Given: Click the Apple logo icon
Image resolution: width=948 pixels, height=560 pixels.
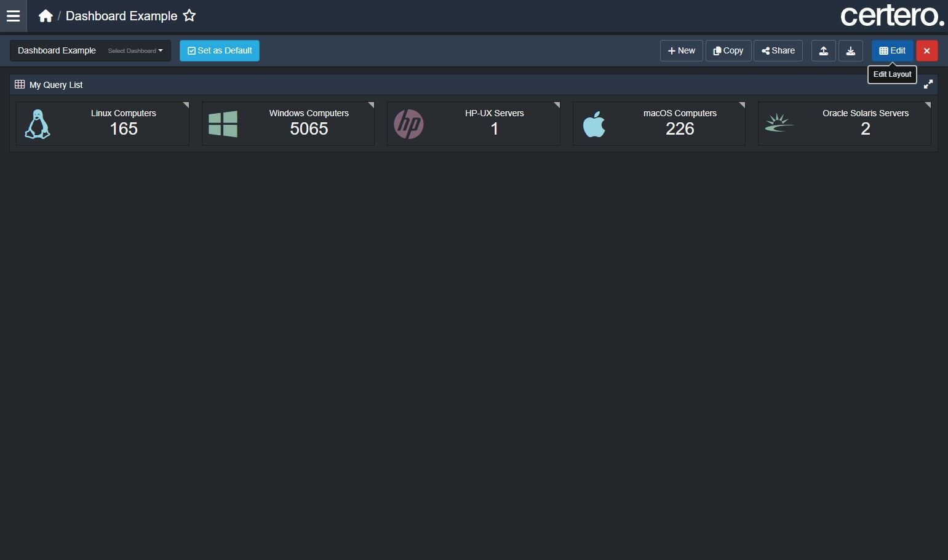Looking at the screenshot, I should (594, 124).
